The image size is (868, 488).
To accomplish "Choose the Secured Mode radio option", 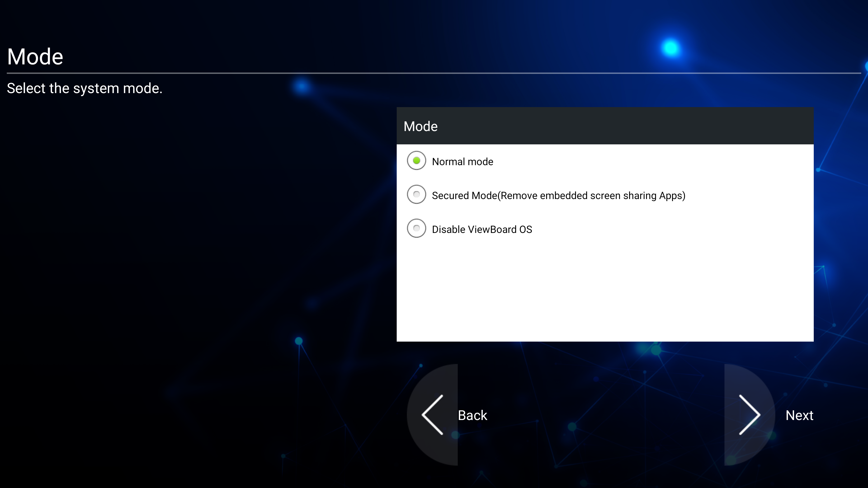I will pyautogui.click(x=416, y=194).
